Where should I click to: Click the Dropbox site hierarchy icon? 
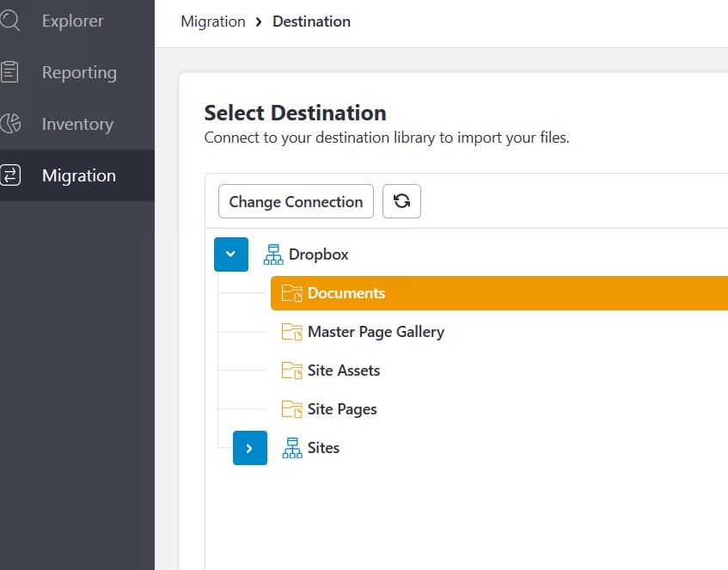[x=273, y=254]
